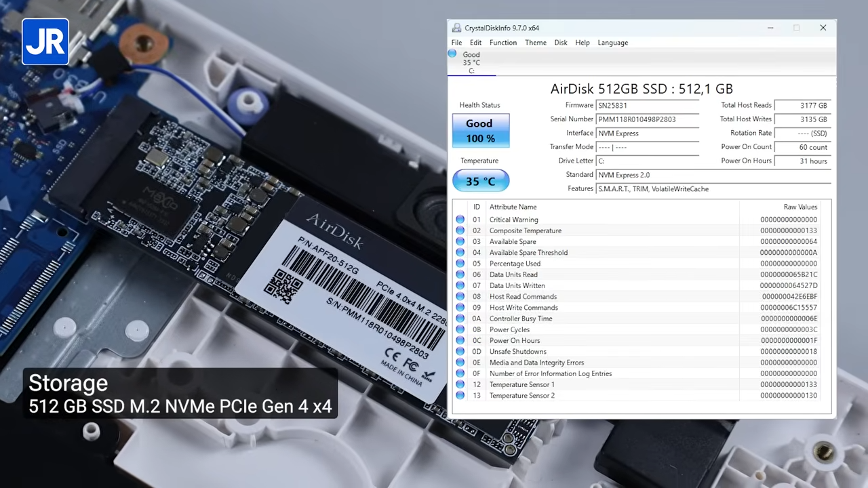Click the Raw Values column header
This screenshot has width=868, height=488.
[x=800, y=207]
